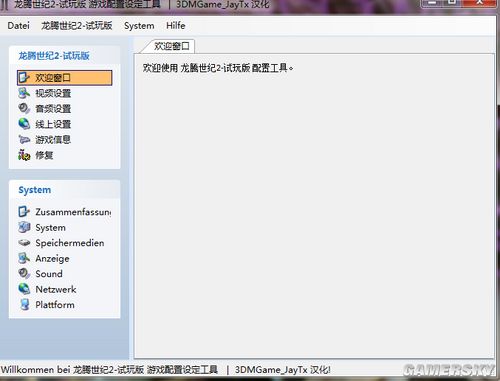Click the Netzwerk globe icon
The image size is (500, 381).
coord(24,289)
